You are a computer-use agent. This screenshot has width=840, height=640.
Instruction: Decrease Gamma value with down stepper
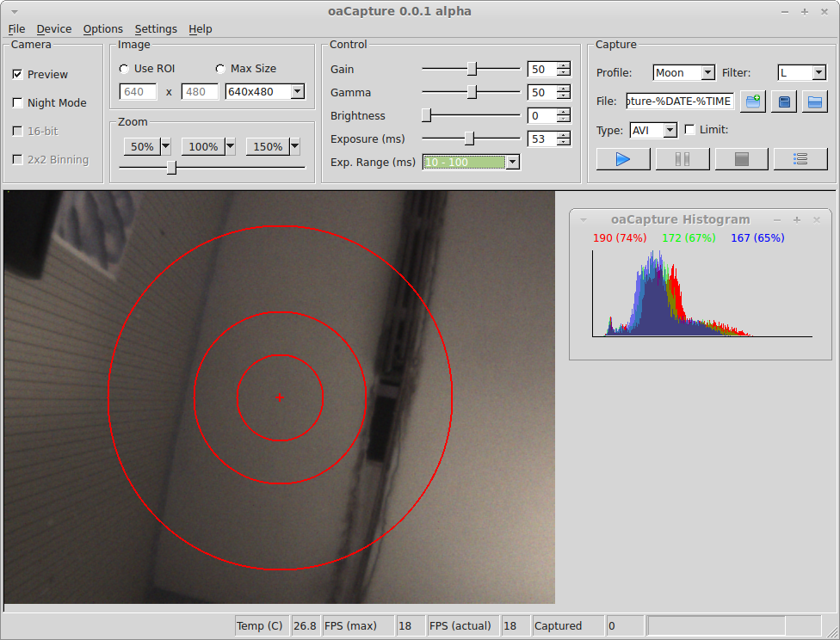pyautogui.click(x=564, y=95)
